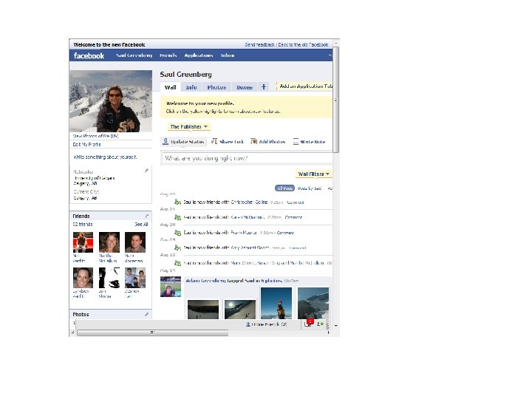Open Friends in top navigation bar

[168, 55]
